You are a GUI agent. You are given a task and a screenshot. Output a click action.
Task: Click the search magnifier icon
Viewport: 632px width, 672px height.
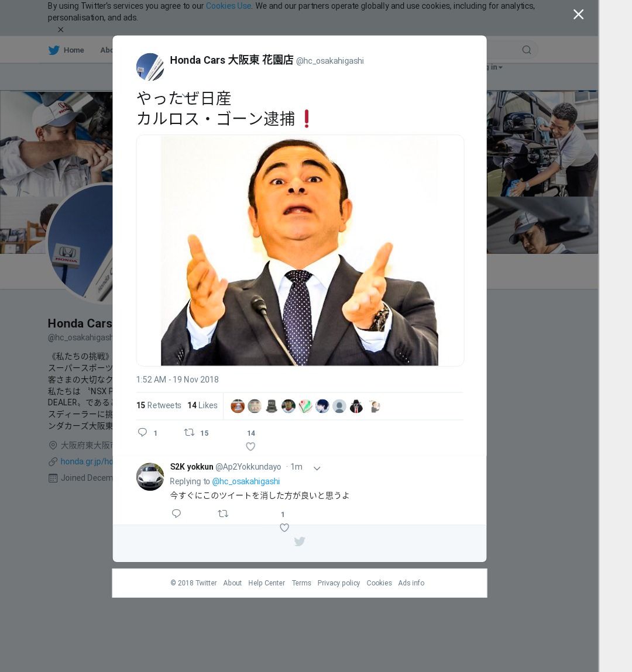coord(527,50)
